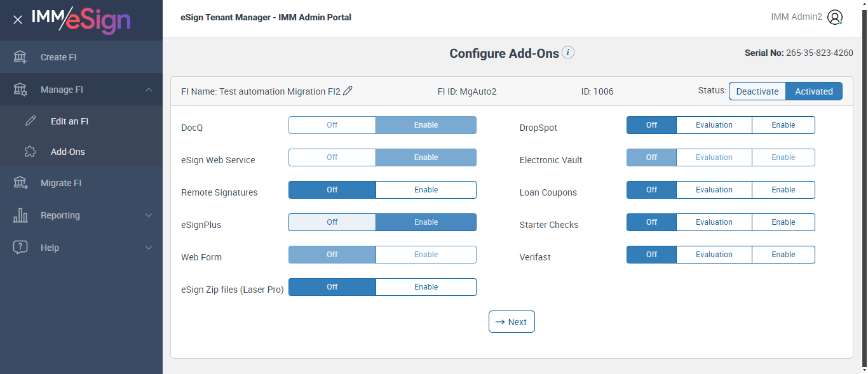
Task: Open the Help menu item
Action: coord(50,248)
